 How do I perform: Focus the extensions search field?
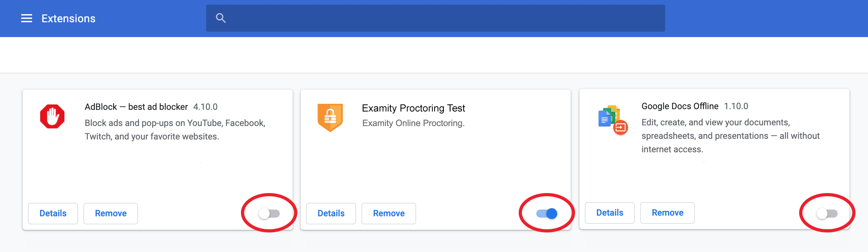(x=435, y=18)
